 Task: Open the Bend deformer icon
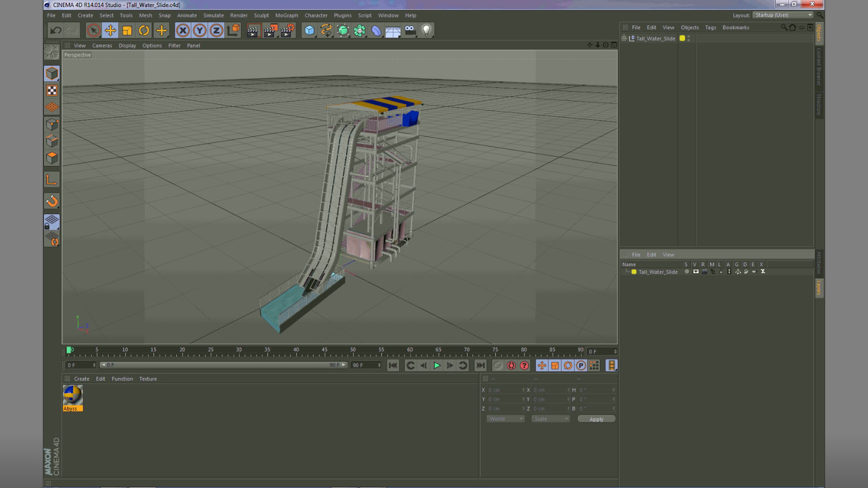[x=376, y=30]
